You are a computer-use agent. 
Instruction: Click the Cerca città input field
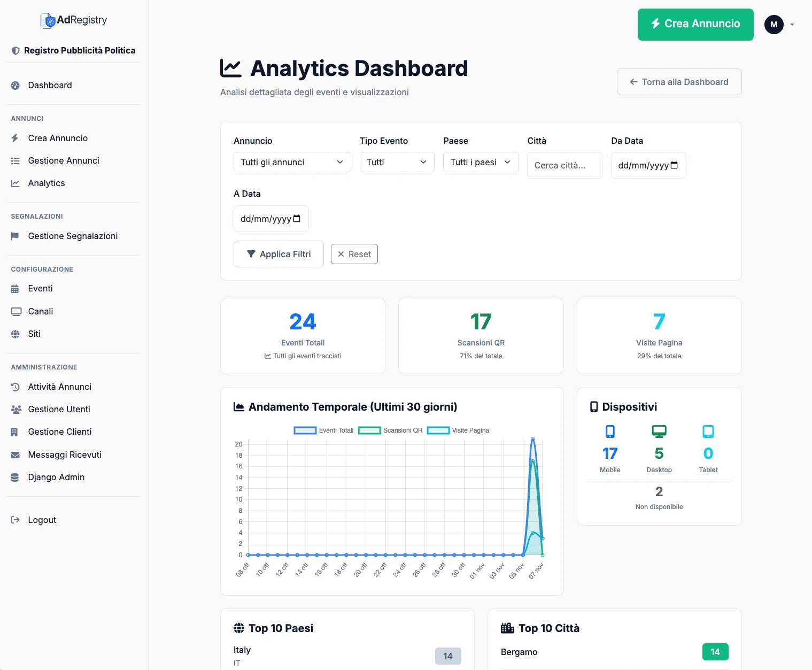coord(564,165)
